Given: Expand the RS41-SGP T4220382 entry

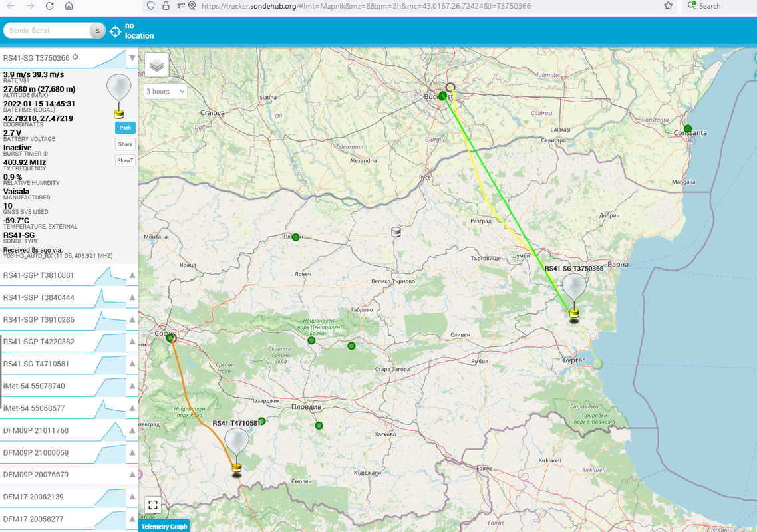Looking at the screenshot, I should 132,342.
